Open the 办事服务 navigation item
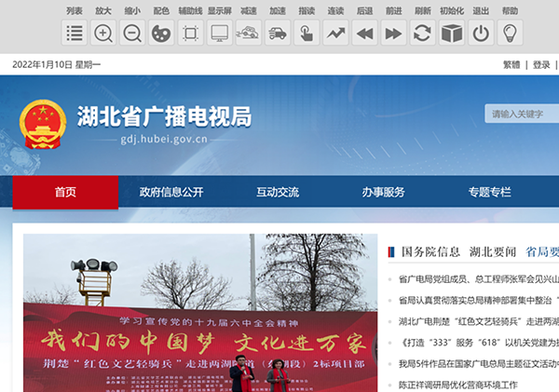This screenshot has width=559, height=392. (x=384, y=192)
